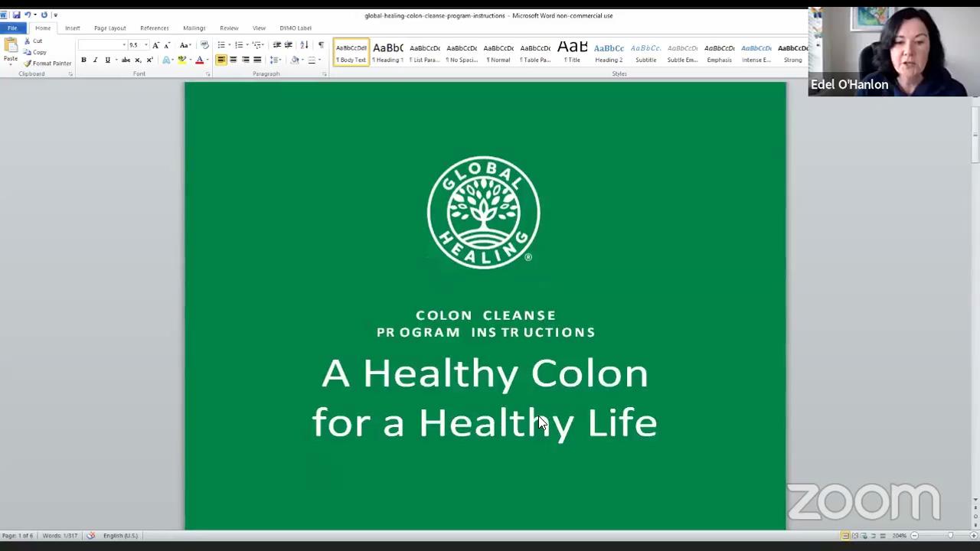Apply the Heading 2 style
Image resolution: width=980 pixels, height=551 pixels.
608,54
